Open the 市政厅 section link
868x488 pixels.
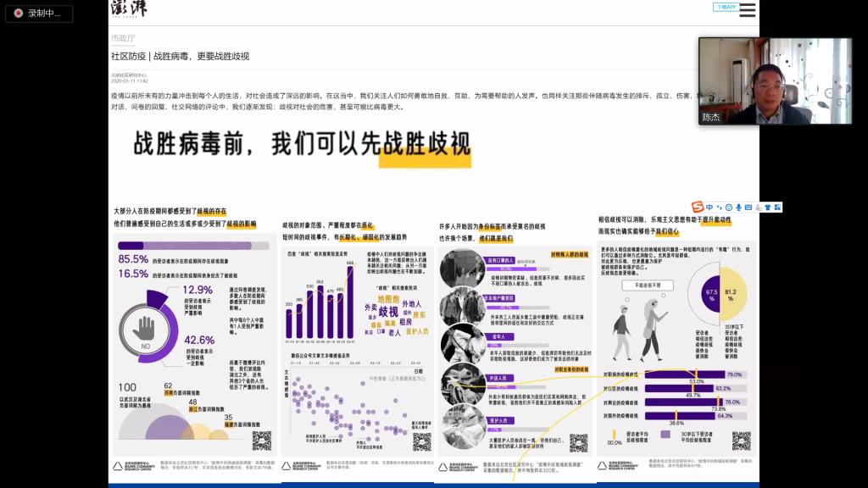click(123, 38)
